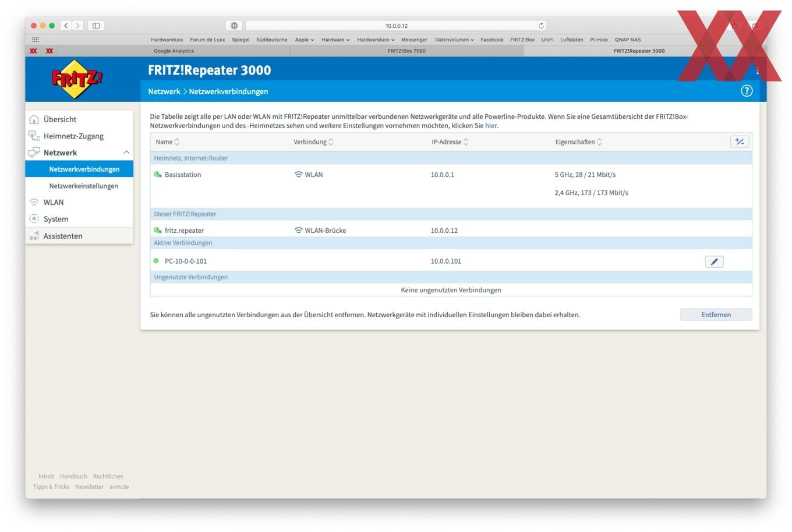Sort table by Verbindung column
Image resolution: width=792 pixels, height=532 pixels.
(313, 142)
